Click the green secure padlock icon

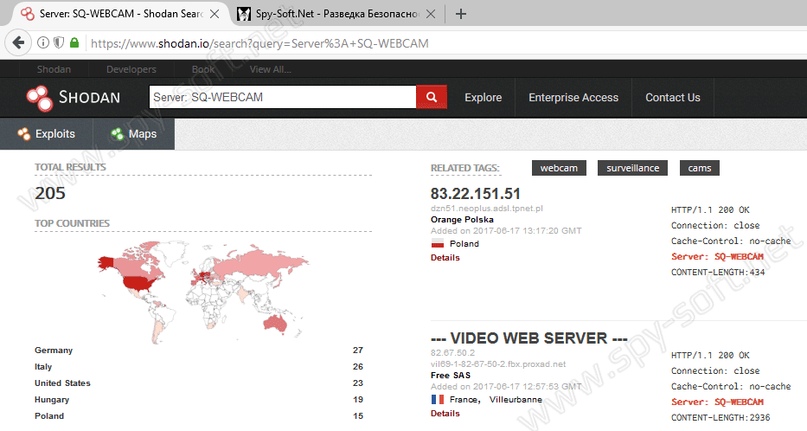click(74, 43)
